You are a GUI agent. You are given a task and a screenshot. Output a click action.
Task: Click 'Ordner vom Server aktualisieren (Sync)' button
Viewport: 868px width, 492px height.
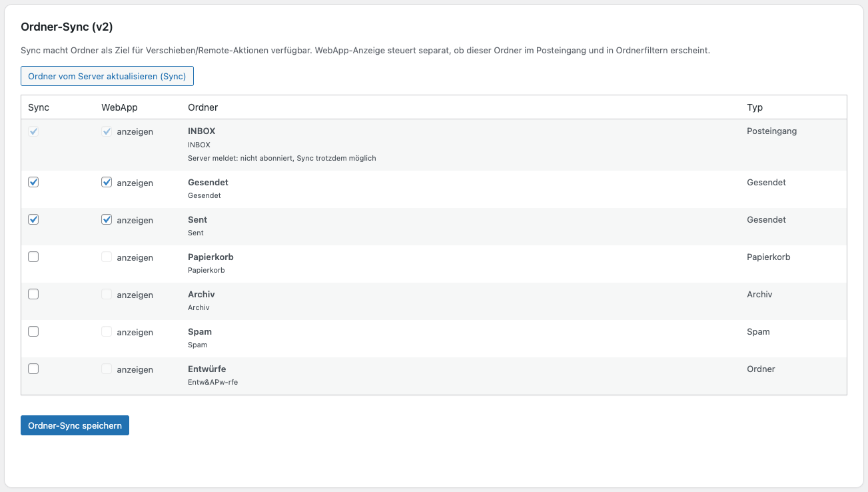point(107,76)
